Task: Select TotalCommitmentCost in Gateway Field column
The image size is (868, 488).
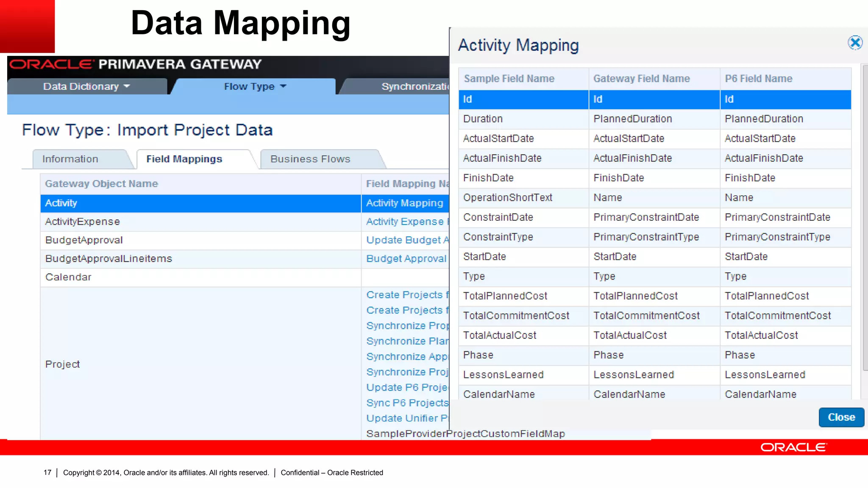Action: click(x=654, y=316)
